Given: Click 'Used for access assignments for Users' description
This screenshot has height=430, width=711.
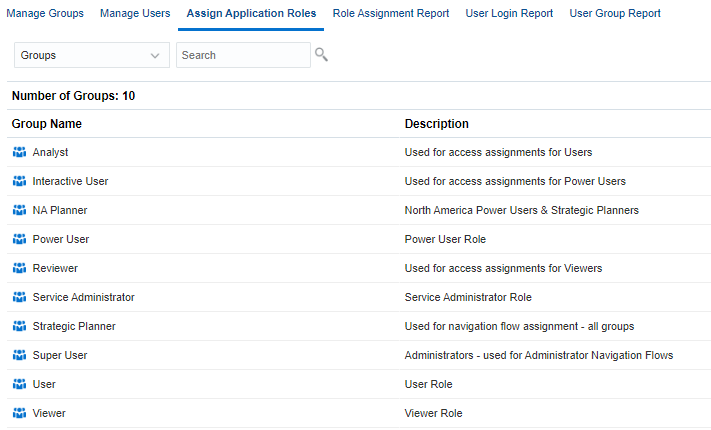Looking at the screenshot, I should click(x=498, y=152).
